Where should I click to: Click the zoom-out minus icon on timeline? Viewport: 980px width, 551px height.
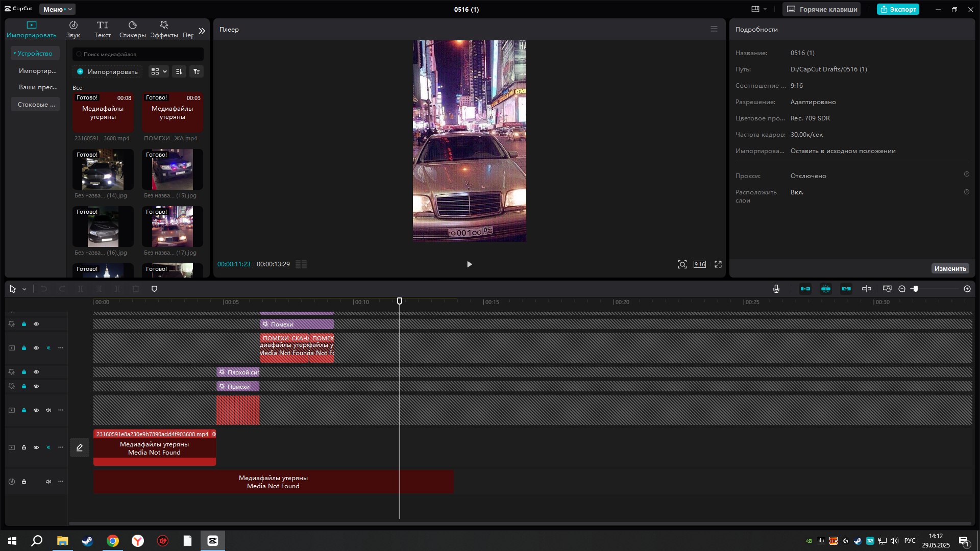(902, 289)
